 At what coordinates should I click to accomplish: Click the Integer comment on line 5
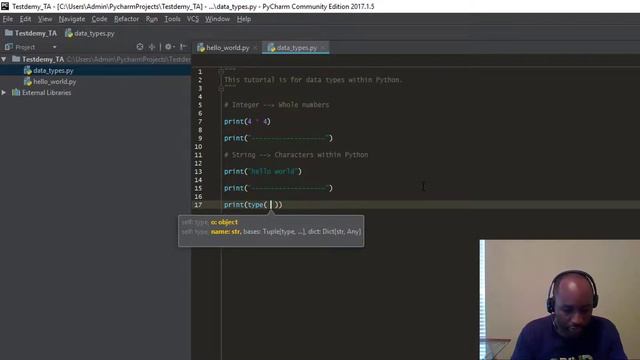(x=276, y=105)
